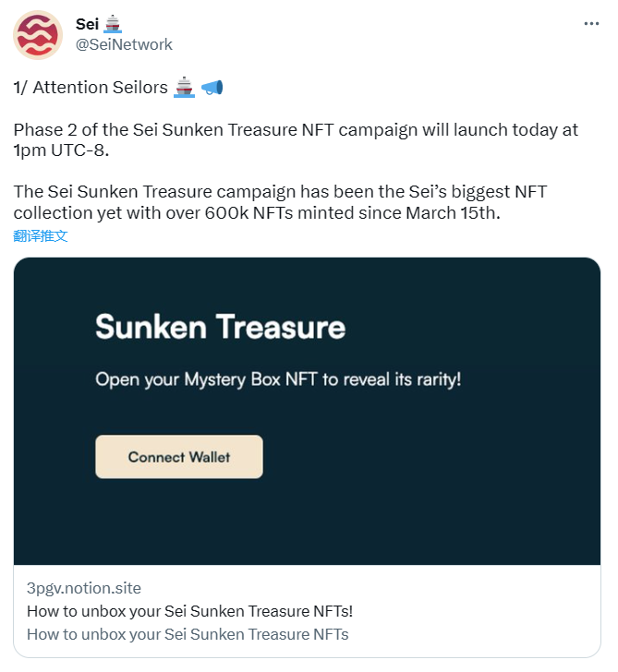The width and height of the screenshot is (618, 672).
Task: Click the 600k NFTs minted paragraph
Action: tap(280, 202)
